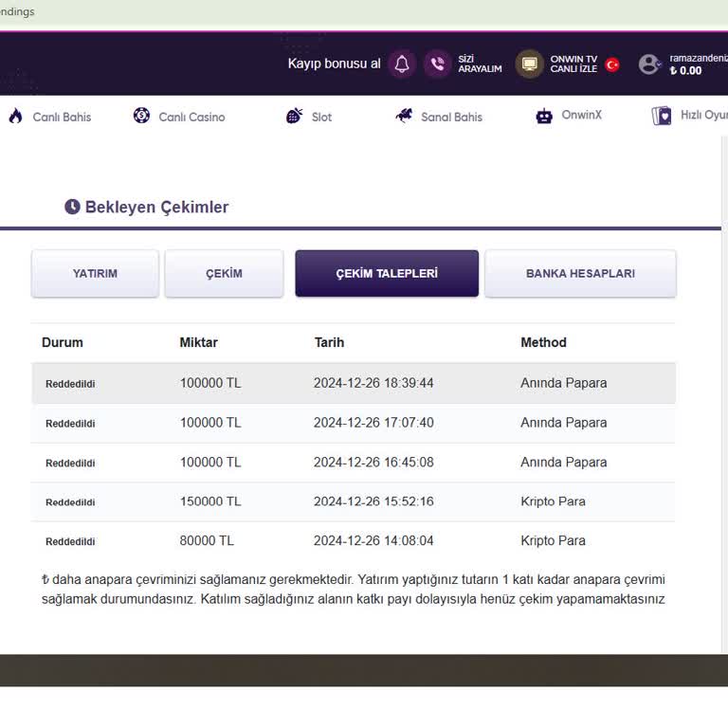Click Anında Papara in the 18:39:44 row
The width and height of the screenshot is (728, 728).
564,383
